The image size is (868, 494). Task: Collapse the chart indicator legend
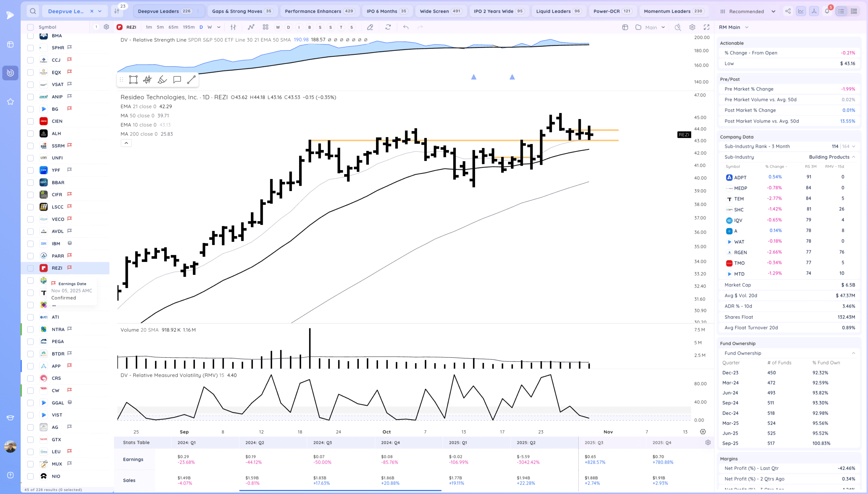tap(126, 143)
